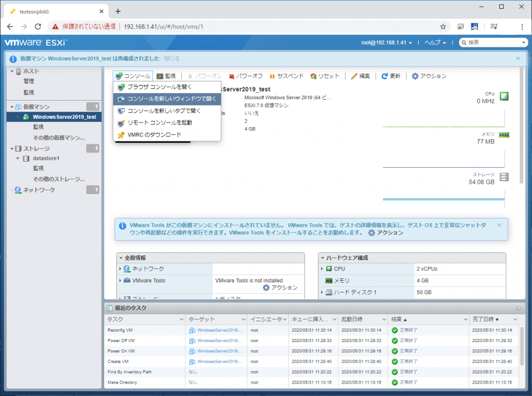The width and height of the screenshot is (532, 396).
Task: Expand the ネットワーク tree node
Action: 12,190
